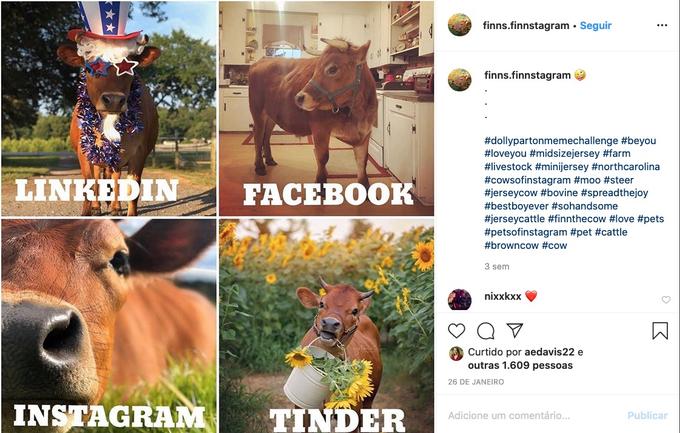Click the Tinder cow with sunflowers photo

pyautogui.click(x=326, y=325)
